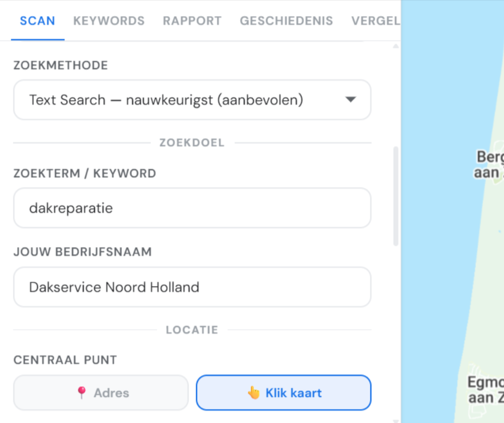Click the Zoekmethode dropdown arrow

coord(350,100)
